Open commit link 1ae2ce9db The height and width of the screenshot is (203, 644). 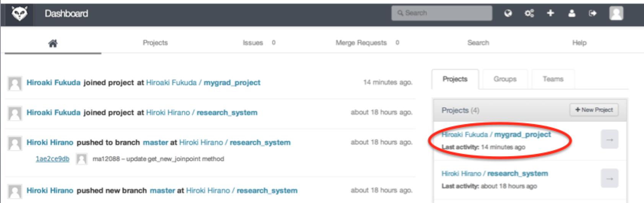[x=52, y=159]
